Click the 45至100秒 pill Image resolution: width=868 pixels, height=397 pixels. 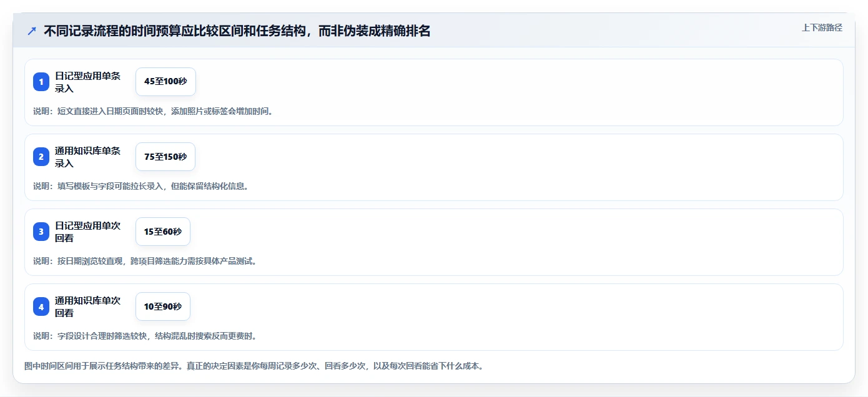165,82
